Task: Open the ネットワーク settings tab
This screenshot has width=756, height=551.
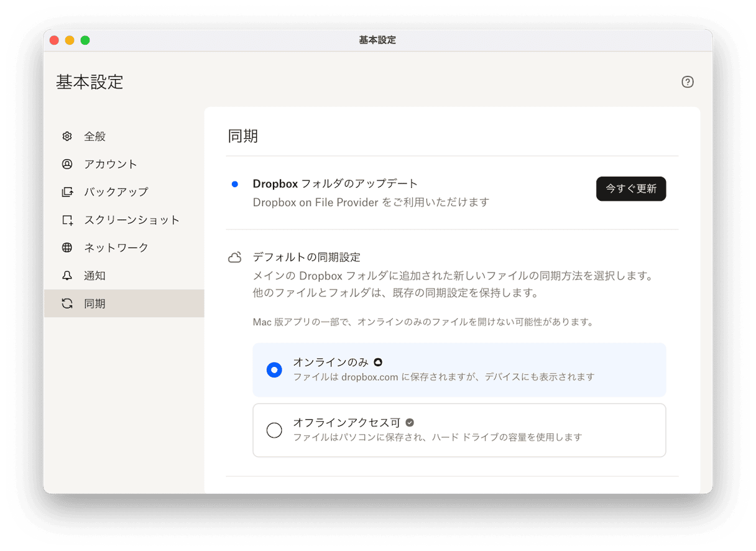Action: click(x=116, y=248)
